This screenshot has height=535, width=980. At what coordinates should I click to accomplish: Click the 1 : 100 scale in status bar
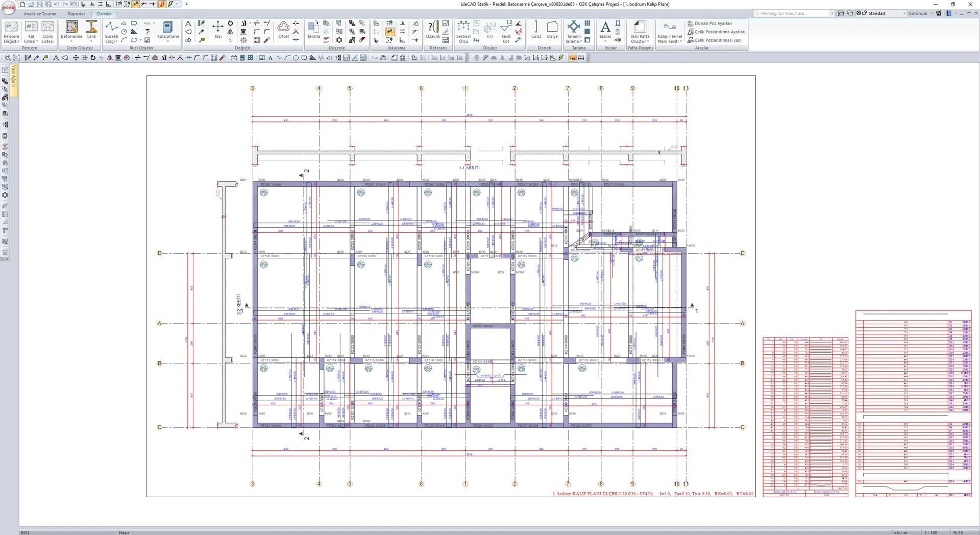click(930, 532)
